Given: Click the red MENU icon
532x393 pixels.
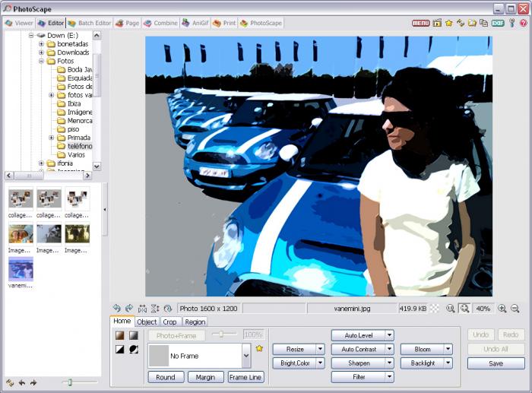Looking at the screenshot, I should (421, 23).
